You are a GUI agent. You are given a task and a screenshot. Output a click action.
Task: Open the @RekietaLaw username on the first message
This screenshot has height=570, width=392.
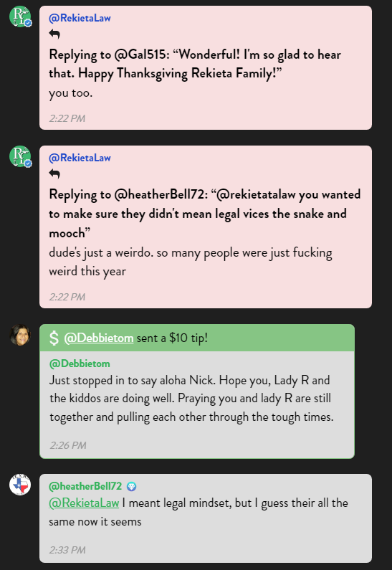[80, 18]
